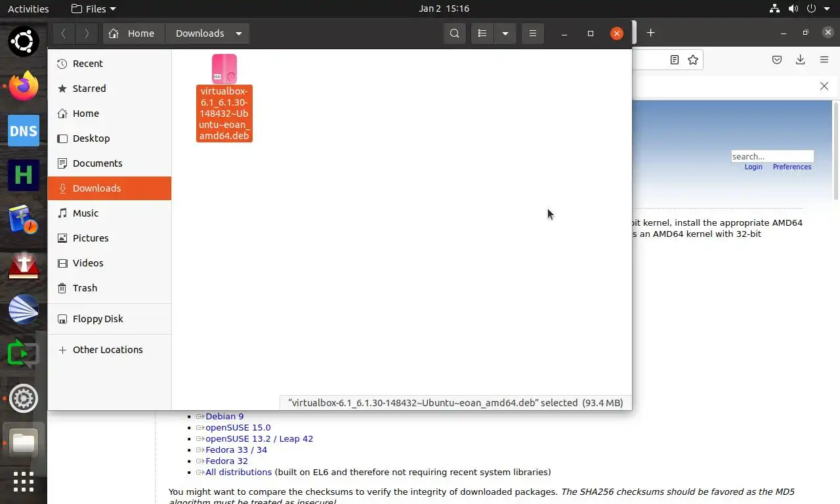Open All distributions link

tap(238, 472)
